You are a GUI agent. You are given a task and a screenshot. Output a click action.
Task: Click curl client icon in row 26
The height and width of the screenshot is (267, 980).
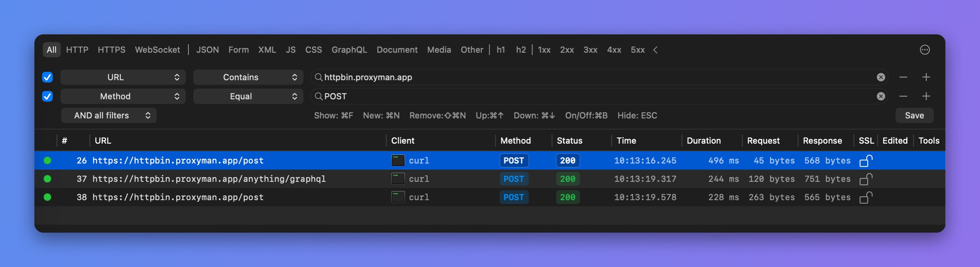point(398,160)
